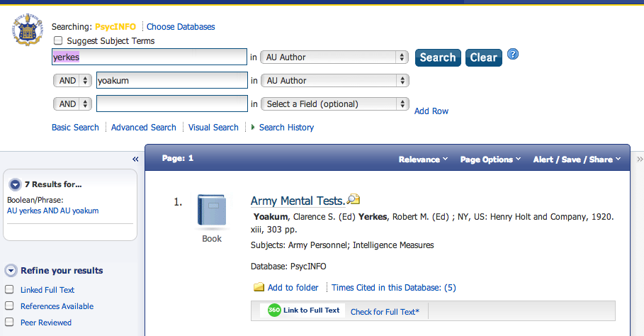Collapse the Refine your results section
The height and width of the screenshot is (336, 644).
point(11,270)
